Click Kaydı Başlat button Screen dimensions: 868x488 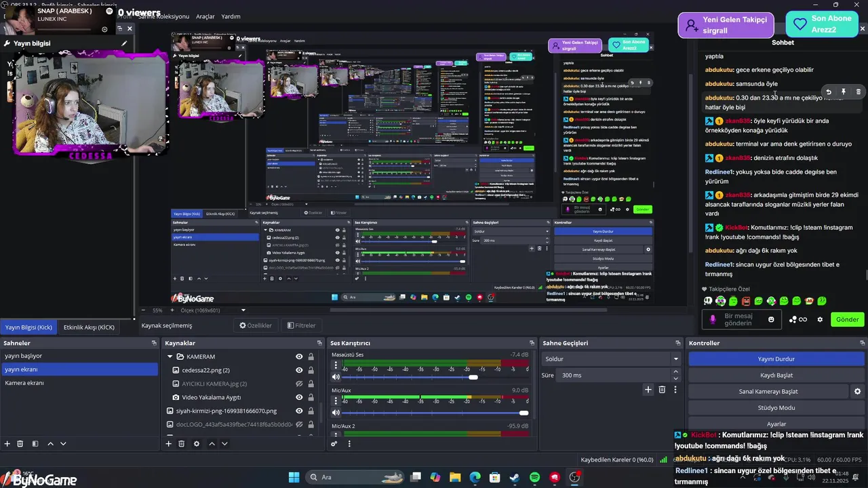click(776, 375)
